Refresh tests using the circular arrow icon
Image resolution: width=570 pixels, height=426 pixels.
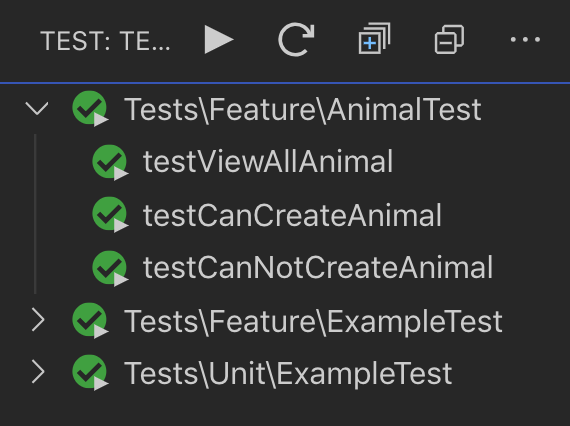(296, 39)
